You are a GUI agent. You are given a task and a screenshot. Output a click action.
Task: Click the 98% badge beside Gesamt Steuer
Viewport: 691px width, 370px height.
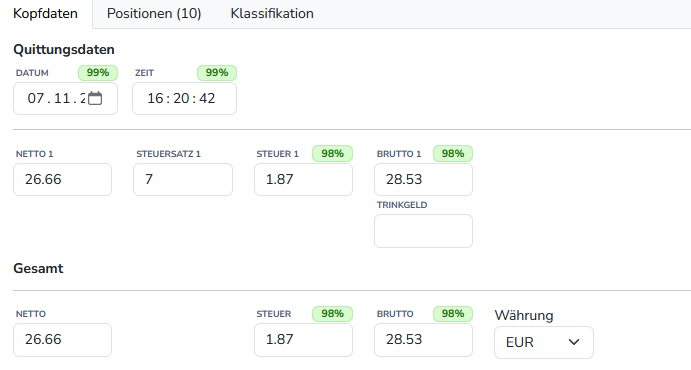[x=332, y=314]
